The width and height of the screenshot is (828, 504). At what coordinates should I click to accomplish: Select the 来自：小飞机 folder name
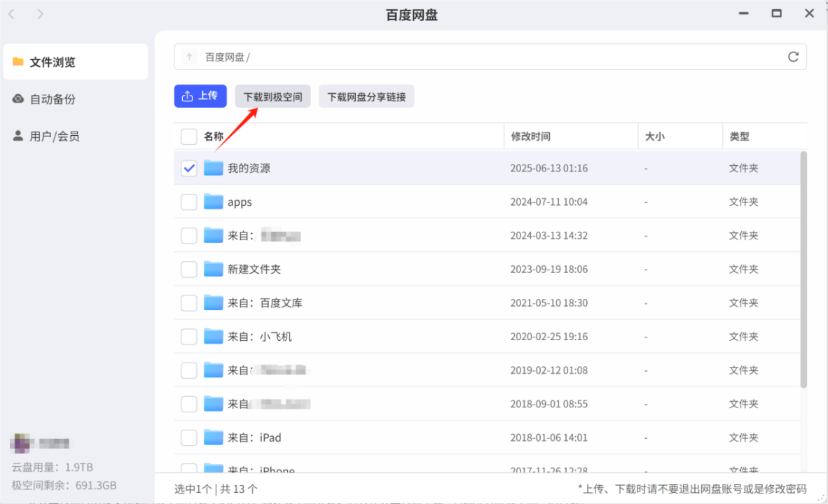[x=260, y=337]
